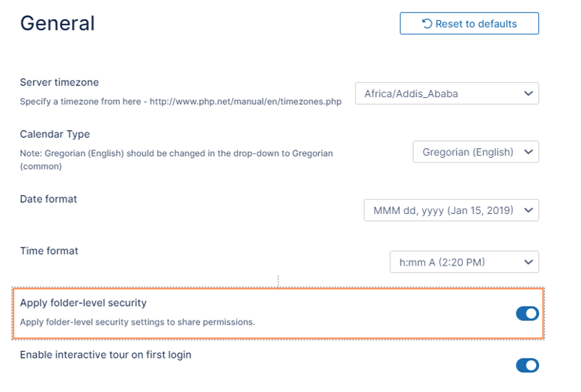Viewport: 581px width, 392px height.
Task: Click the Enable interactive tour on first login label
Action: [x=106, y=355]
